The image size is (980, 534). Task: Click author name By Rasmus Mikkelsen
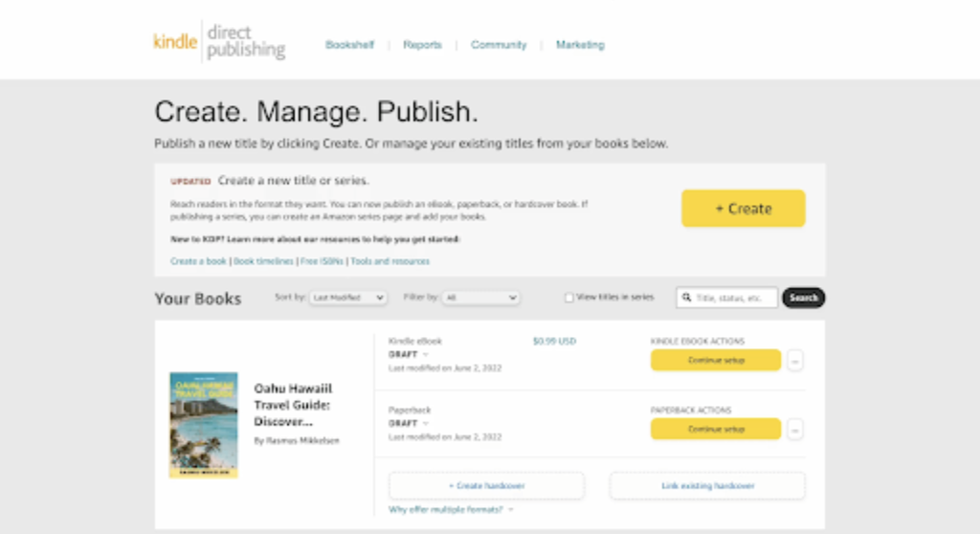297,441
